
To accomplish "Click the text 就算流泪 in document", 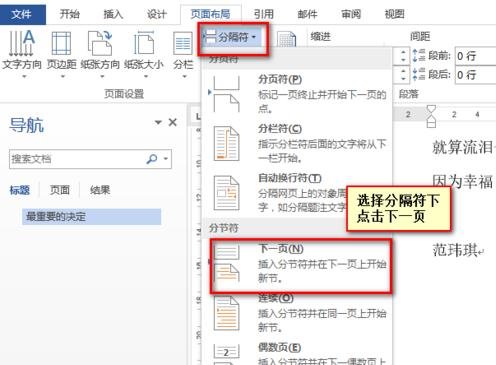I will click(463, 147).
